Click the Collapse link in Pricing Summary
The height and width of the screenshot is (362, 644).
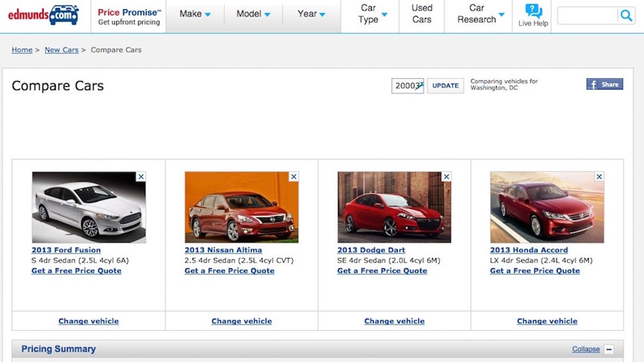pyautogui.click(x=586, y=349)
